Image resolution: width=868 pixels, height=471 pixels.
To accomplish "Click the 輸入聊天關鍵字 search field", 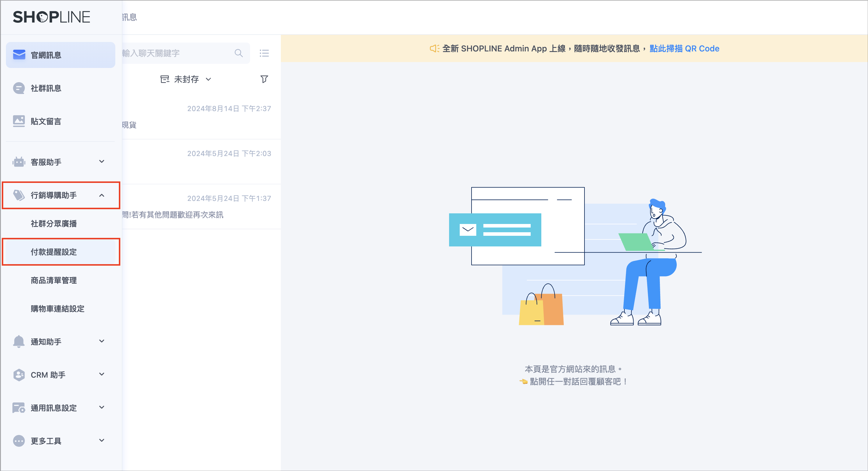I will (x=186, y=53).
